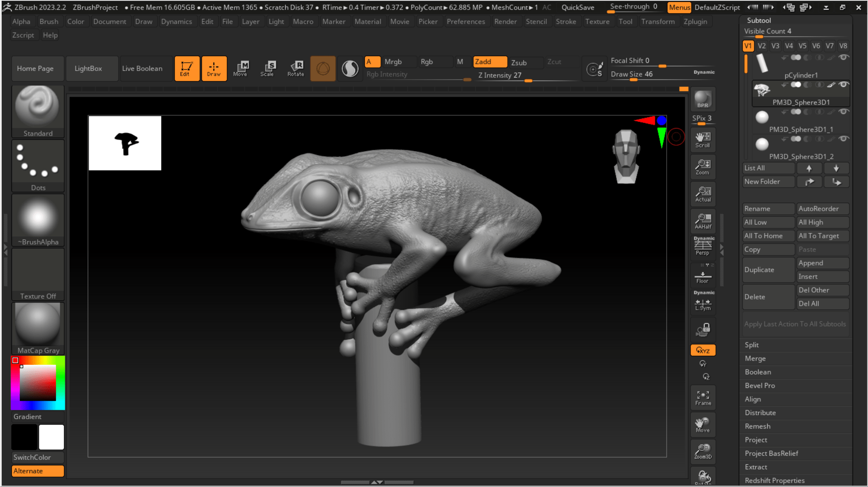The width and height of the screenshot is (868, 487).
Task: Expand the Boolean subtool section
Action: pyautogui.click(x=758, y=372)
